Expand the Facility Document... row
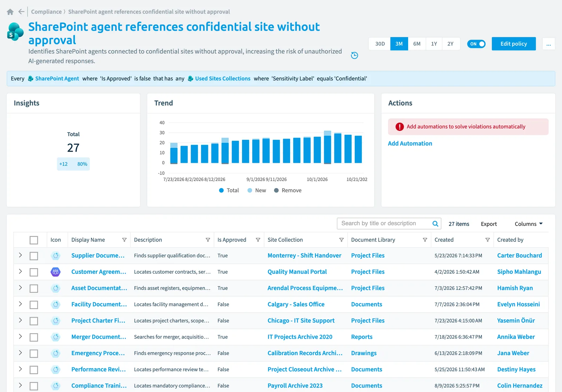Viewport: 562px width, 392px height. 20,304
